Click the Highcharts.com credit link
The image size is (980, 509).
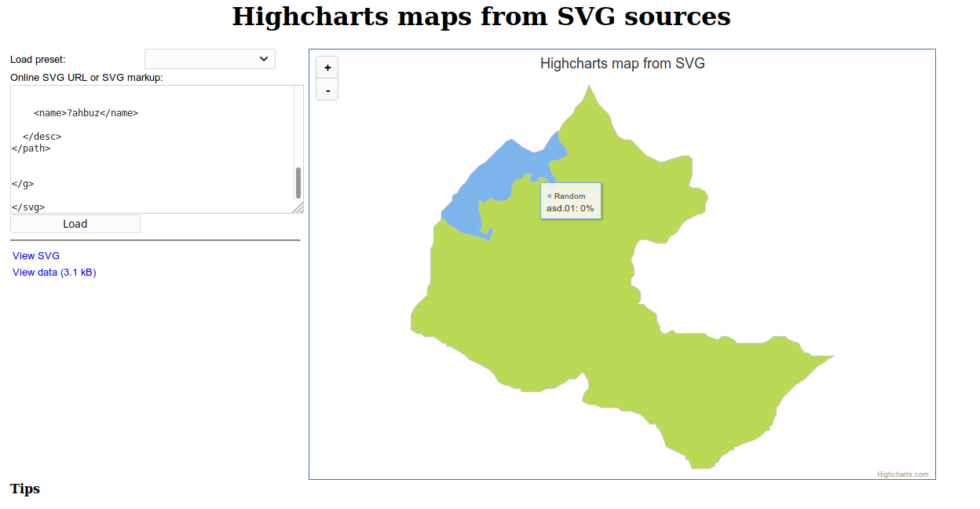click(x=901, y=474)
